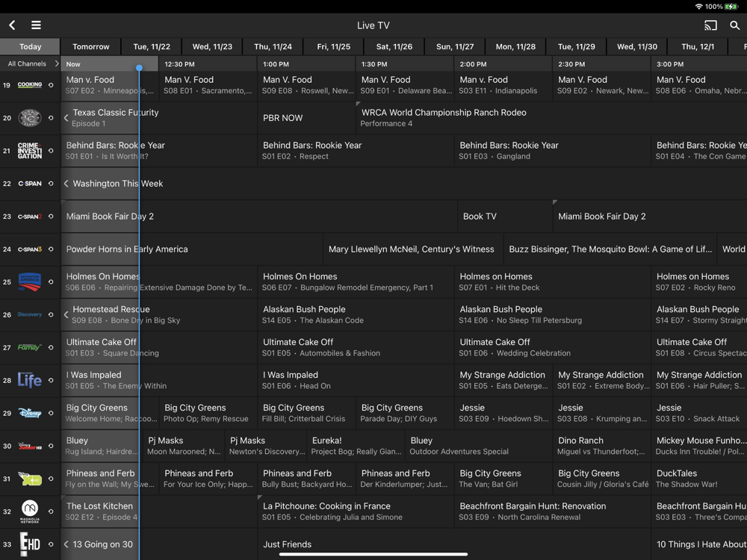Switch to Thu, 11/24 tab
747x560 pixels.
pos(273,46)
